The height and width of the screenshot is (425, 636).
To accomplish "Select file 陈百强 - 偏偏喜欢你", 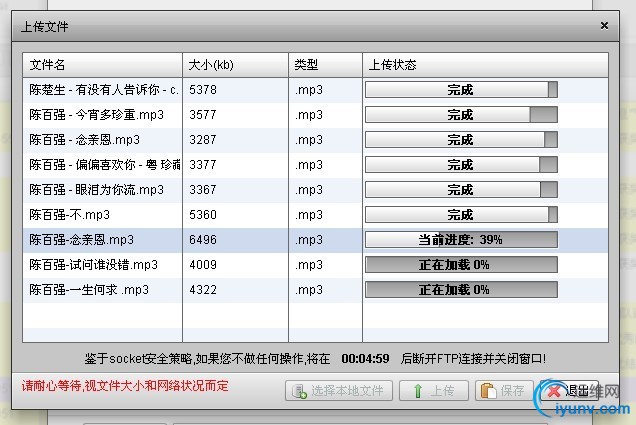I will point(105,165).
